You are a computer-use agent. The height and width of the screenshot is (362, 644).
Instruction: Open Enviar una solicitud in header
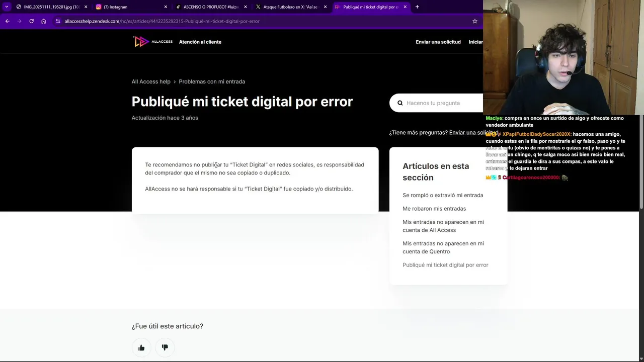(x=438, y=42)
